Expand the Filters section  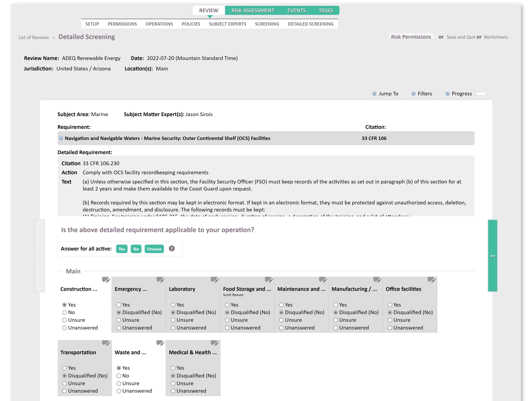coord(414,93)
